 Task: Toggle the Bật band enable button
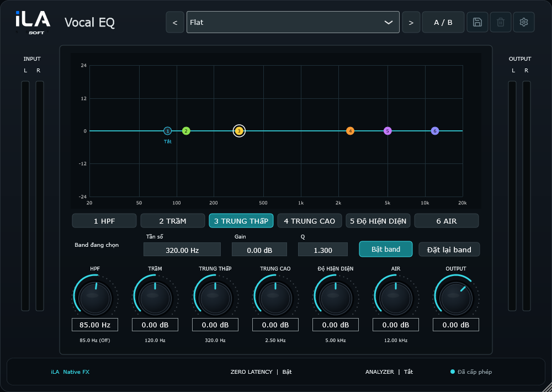[385, 250]
